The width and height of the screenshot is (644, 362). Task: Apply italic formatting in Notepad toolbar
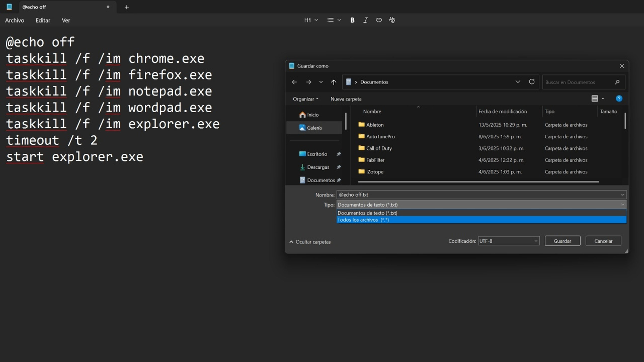(365, 20)
